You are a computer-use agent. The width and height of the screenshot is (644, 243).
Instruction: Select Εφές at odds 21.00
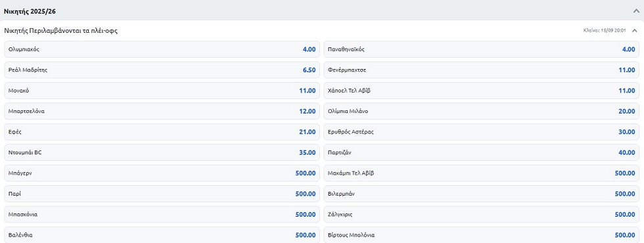[x=162, y=132]
